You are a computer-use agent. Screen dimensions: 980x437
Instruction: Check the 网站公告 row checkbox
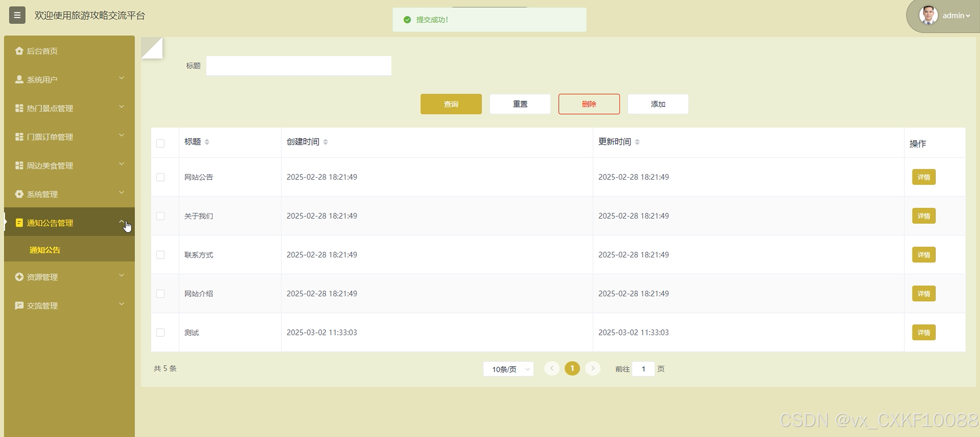(x=161, y=177)
